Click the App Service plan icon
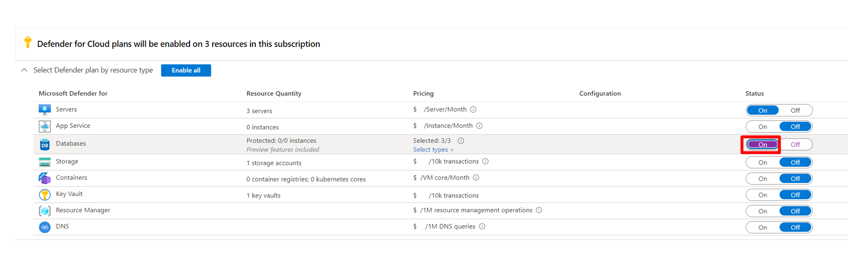868x254 pixels. tap(45, 126)
